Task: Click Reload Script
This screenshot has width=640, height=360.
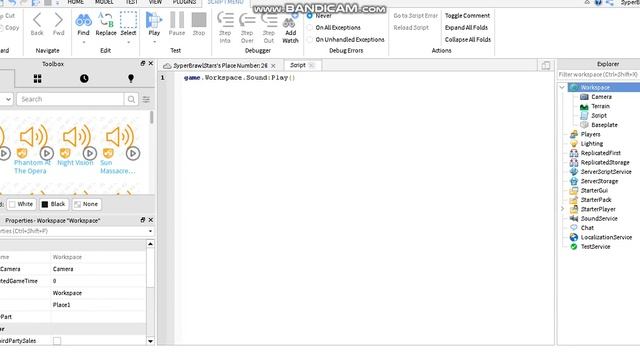Action: [x=411, y=27]
